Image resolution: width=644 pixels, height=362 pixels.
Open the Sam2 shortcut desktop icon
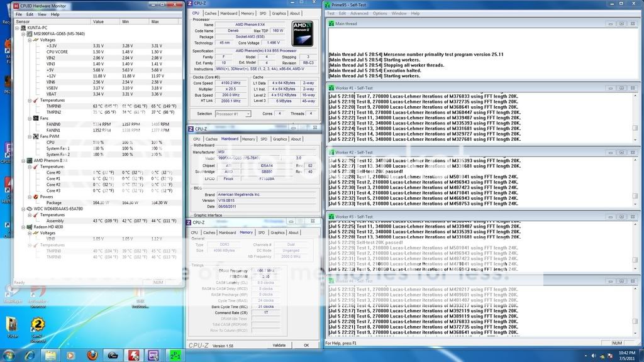[x=38, y=327]
